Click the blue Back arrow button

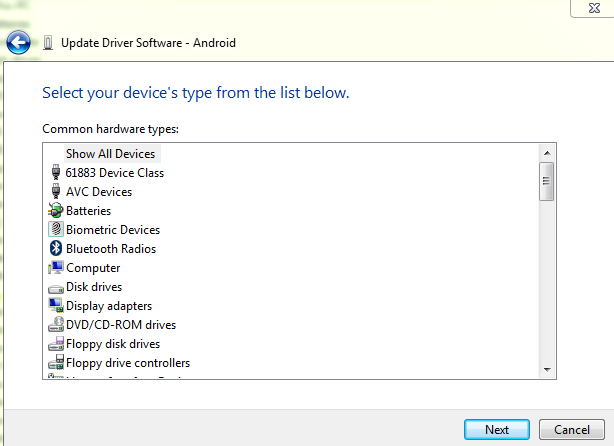click(x=18, y=43)
